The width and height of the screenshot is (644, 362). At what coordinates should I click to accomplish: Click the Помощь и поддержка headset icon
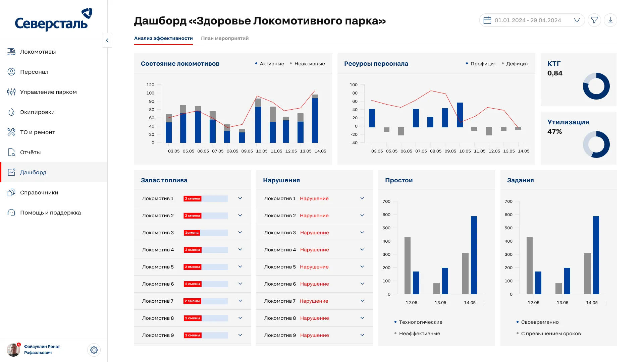tap(11, 213)
